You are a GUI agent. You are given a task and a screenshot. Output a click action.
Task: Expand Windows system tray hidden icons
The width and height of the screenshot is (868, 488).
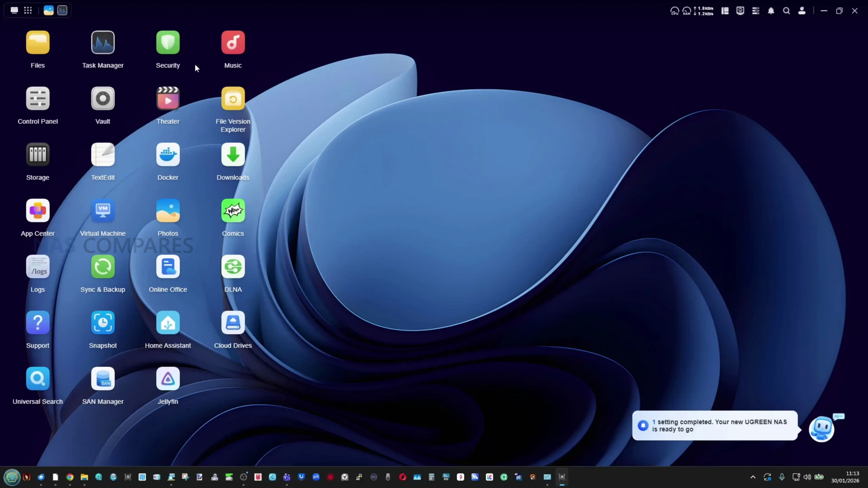click(x=753, y=477)
